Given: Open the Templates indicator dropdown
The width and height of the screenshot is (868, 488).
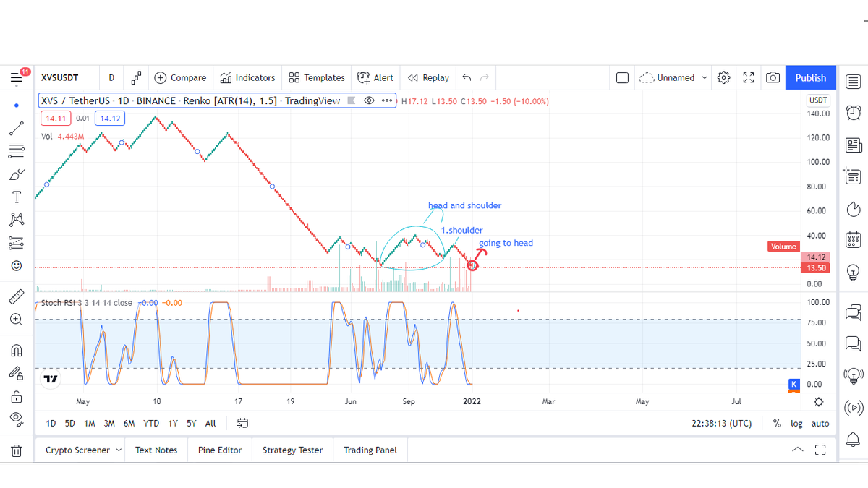Looking at the screenshot, I should (316, 77).
